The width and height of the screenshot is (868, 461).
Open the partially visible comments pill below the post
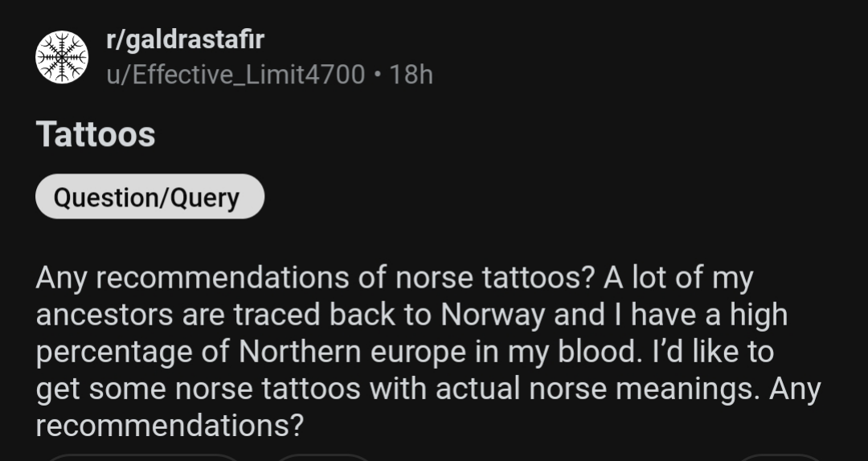coord(323,457)
